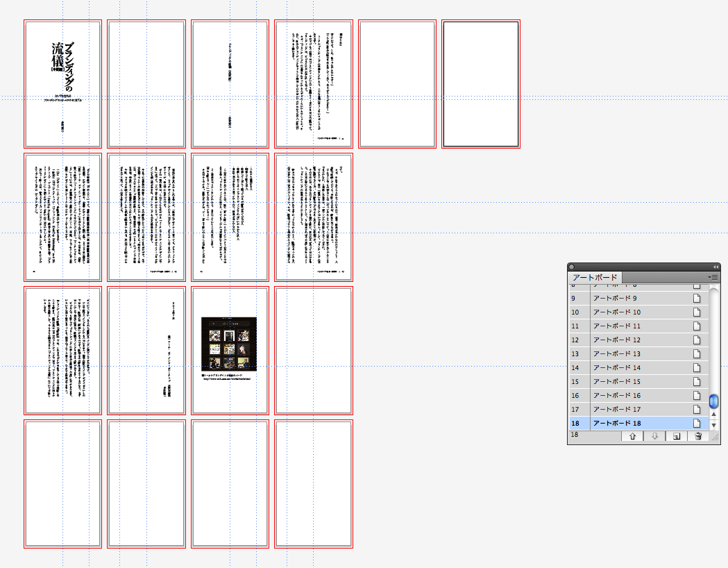Open artboard options icon for アートボード 13
Image resolution: width=728 pixels, height=568 pixels.
click(x=697, y=354)
